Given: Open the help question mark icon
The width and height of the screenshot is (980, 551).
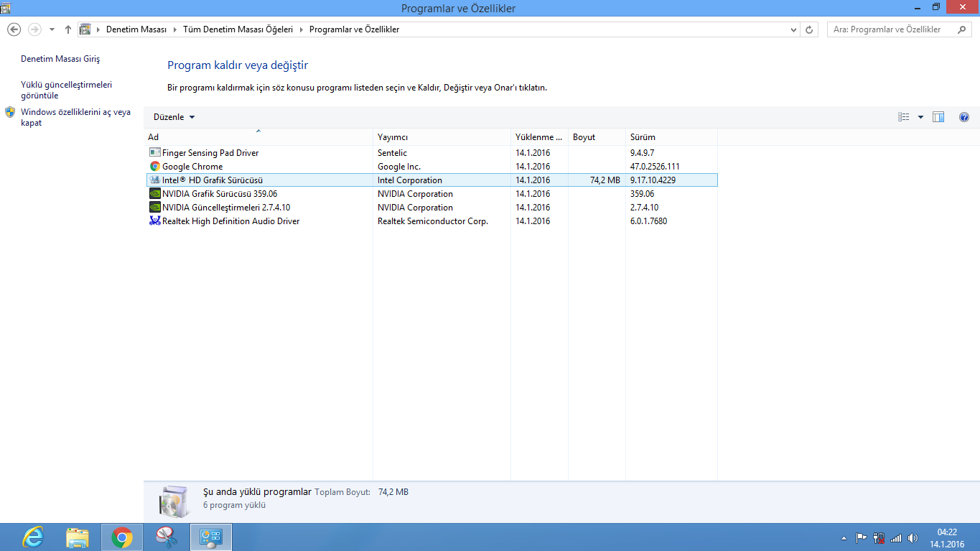Looking at the screenshot, I should pos(964,117).
